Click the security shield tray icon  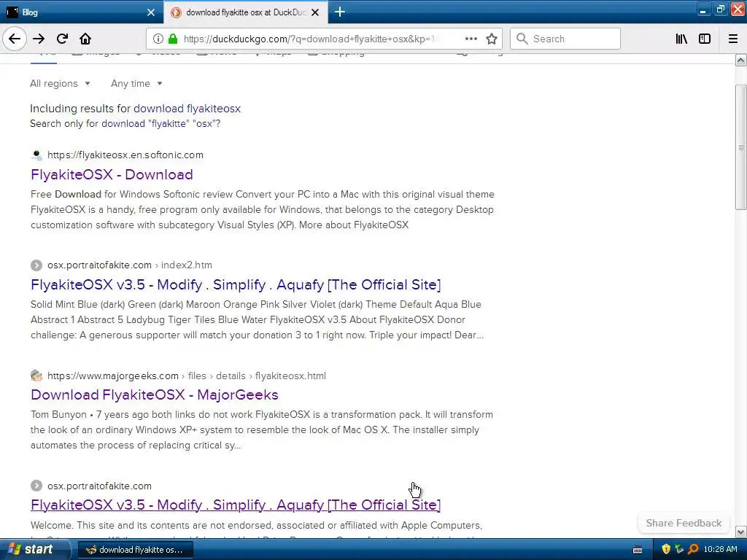pyautogui.click(x=666, y=550)
